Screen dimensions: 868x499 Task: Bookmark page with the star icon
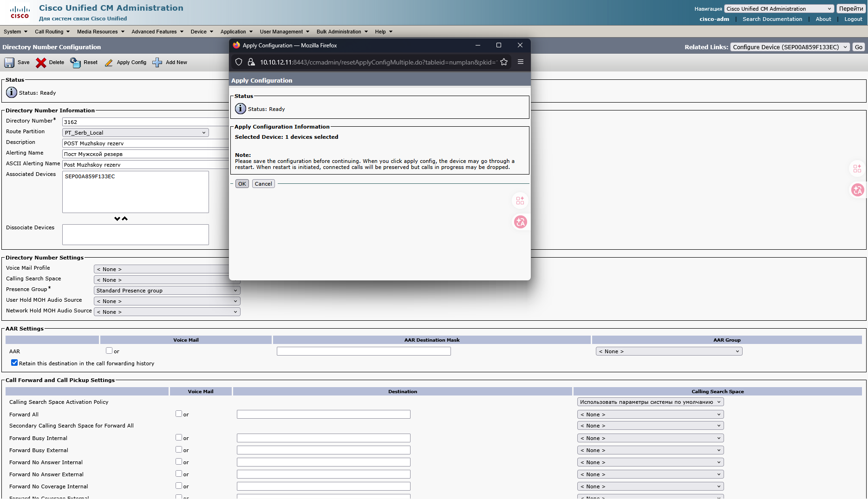[x=504, y=62]
